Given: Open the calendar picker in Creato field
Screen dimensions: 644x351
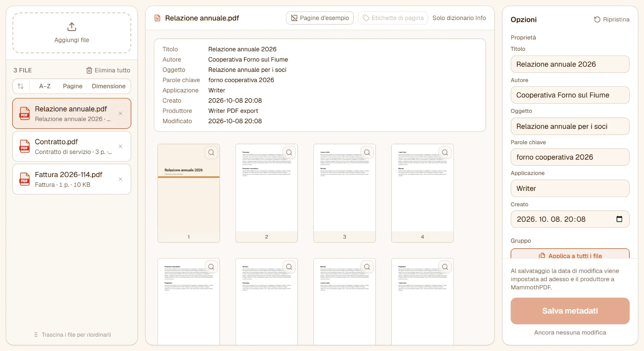Looking at the screenshot, I should point(619,219).
